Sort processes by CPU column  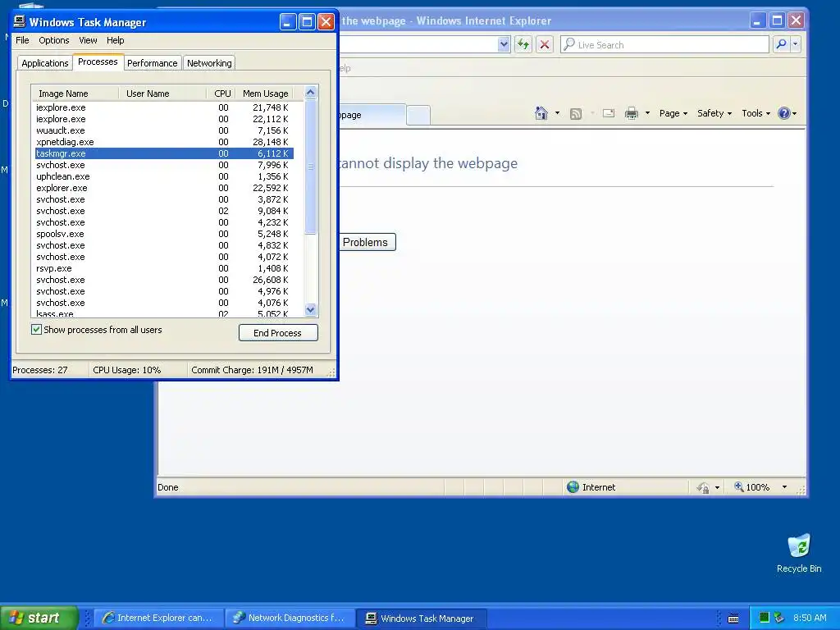tap(221, 94)
